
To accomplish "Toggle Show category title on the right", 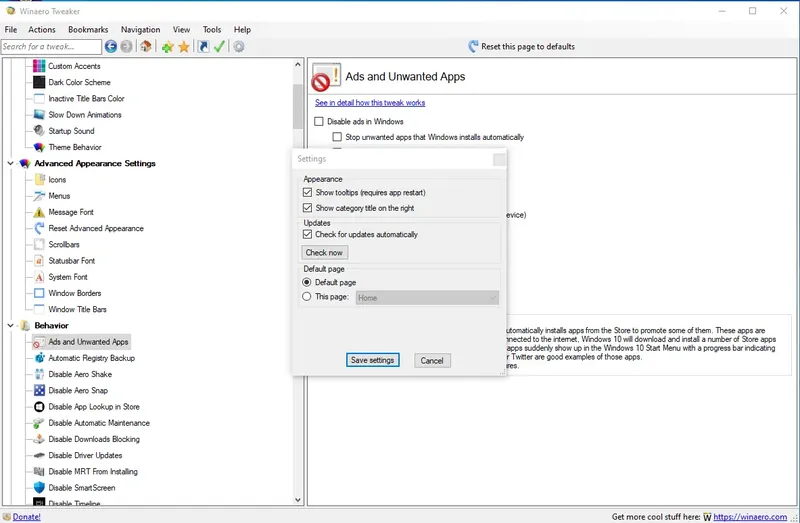I will [307, 208].
